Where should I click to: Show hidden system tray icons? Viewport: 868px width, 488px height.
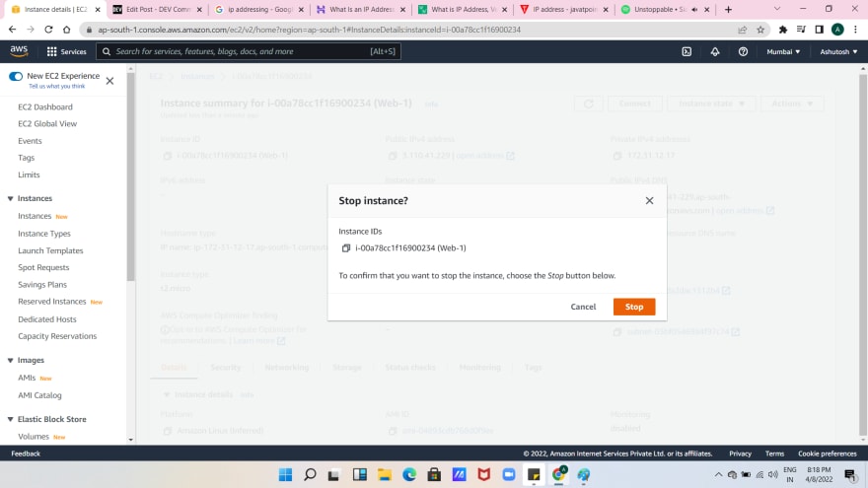[x=718, y=475]
